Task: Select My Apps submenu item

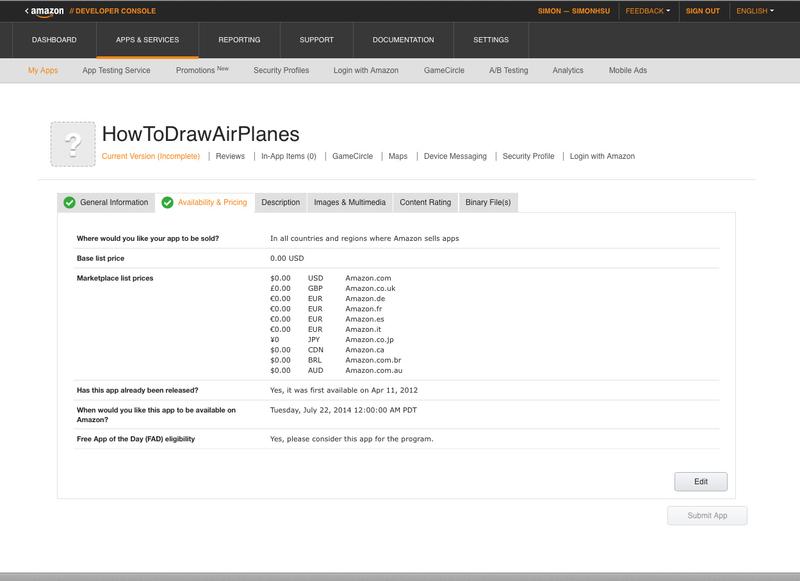Action: 43,70
